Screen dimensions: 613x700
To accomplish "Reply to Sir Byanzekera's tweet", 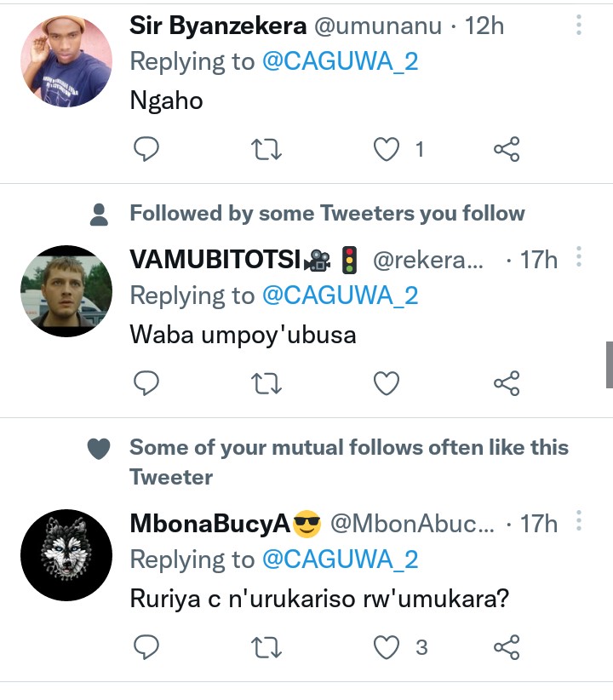I will tap(147, 150).
